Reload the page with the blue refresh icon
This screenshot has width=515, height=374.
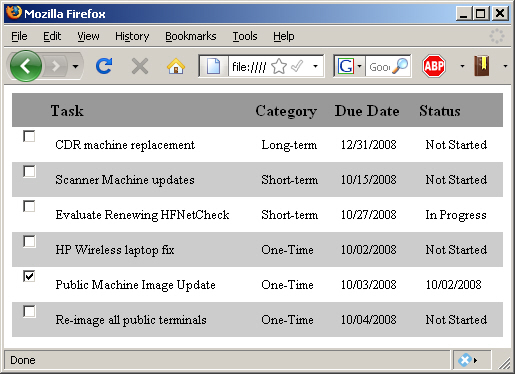pos(104,66)
